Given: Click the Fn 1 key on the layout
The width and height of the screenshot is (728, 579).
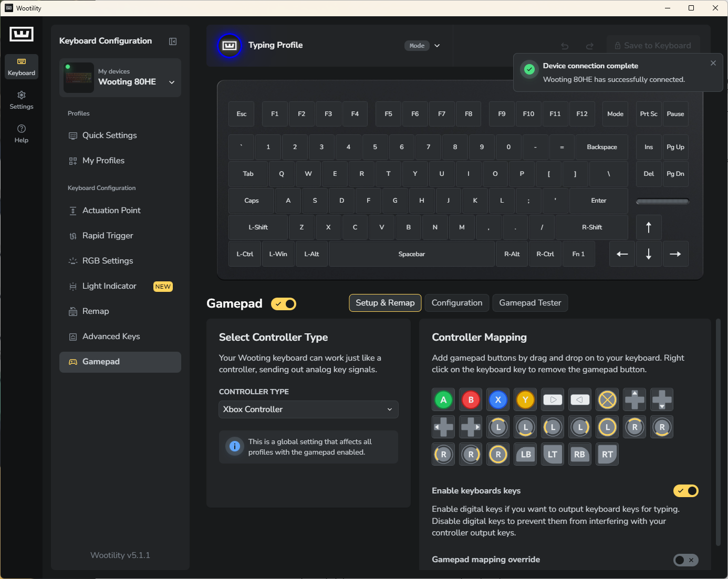Looking at the screenshot, I should point(578,254).
